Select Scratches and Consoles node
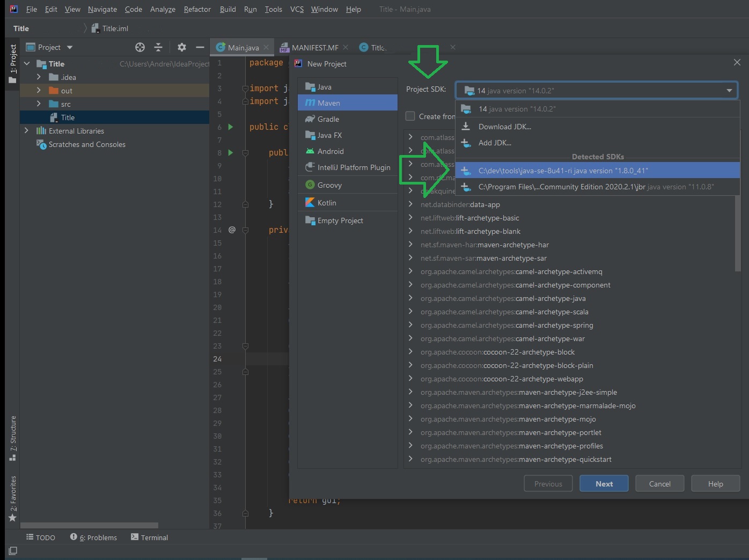This screenshot has height=560, width=749. 80,144
